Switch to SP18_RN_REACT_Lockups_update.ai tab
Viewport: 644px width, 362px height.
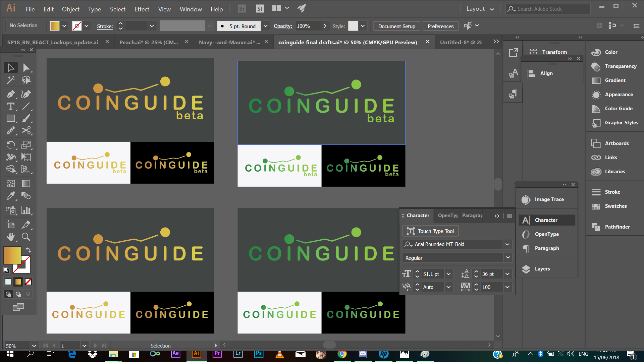tap(53, 42)
